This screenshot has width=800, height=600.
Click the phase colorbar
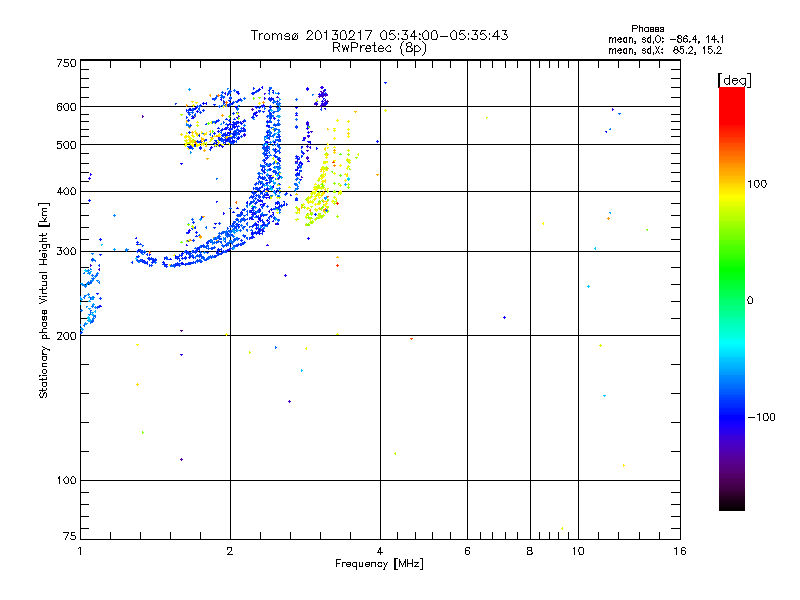pos(732,298)
